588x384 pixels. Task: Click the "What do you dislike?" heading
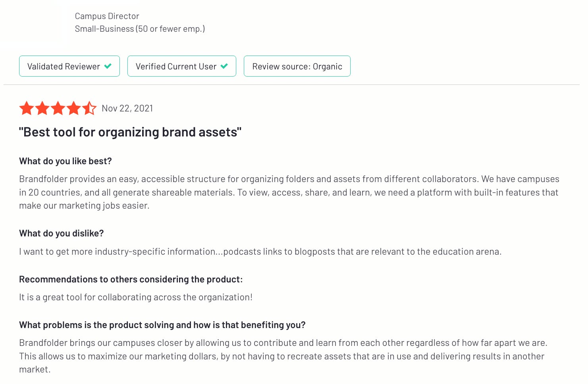[x=62, y=233]
